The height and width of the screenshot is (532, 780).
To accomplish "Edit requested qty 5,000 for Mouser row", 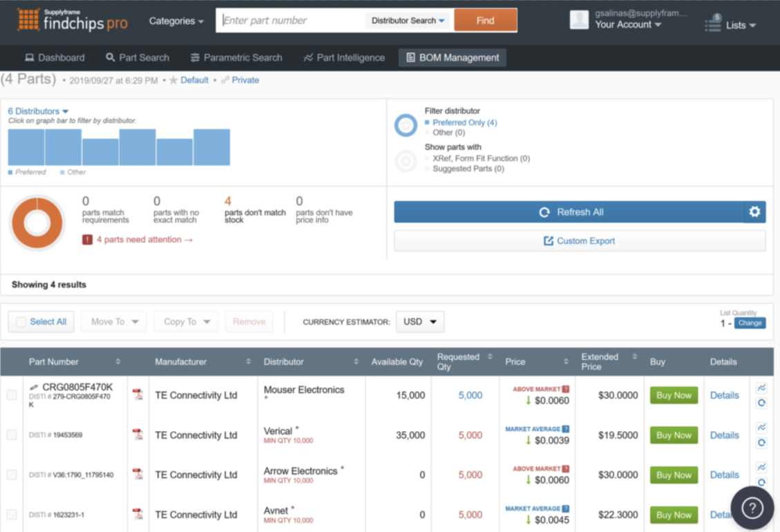I will [470, 395].
